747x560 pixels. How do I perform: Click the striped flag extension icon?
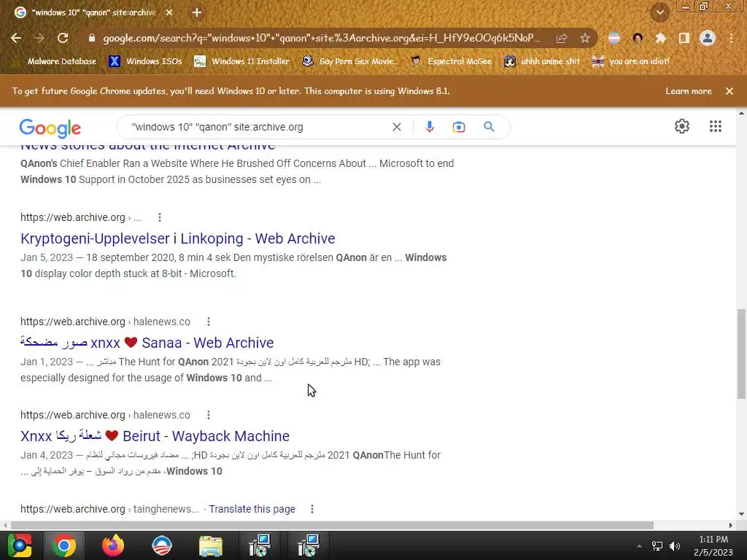pyautogui.click(x=614, y=38)
